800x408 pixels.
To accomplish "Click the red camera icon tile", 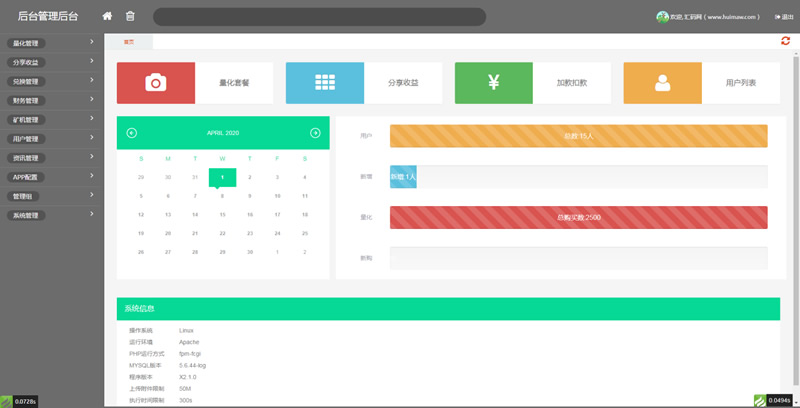I will (x=155, y=83).
